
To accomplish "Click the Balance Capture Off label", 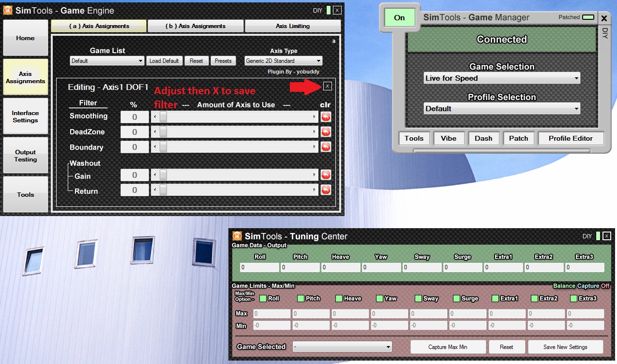I will tap(581, 286).
